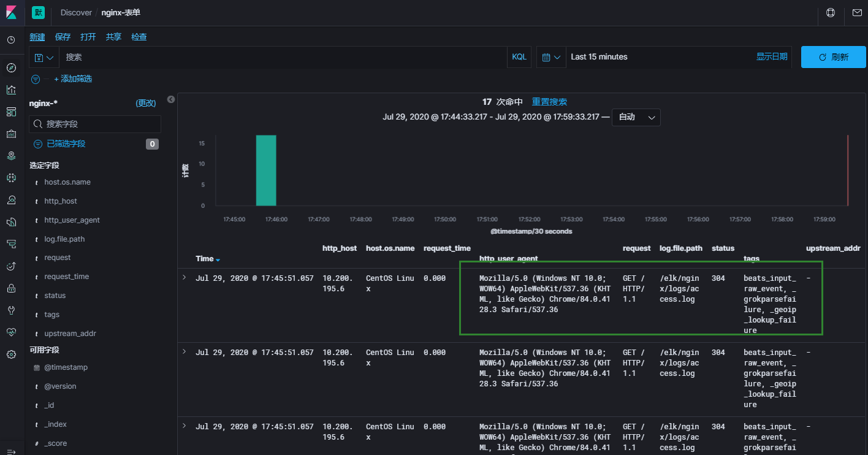868x455 pixels.
Task: Collapse the field list sidebar arrow
Action: click(x=171, y=99)
